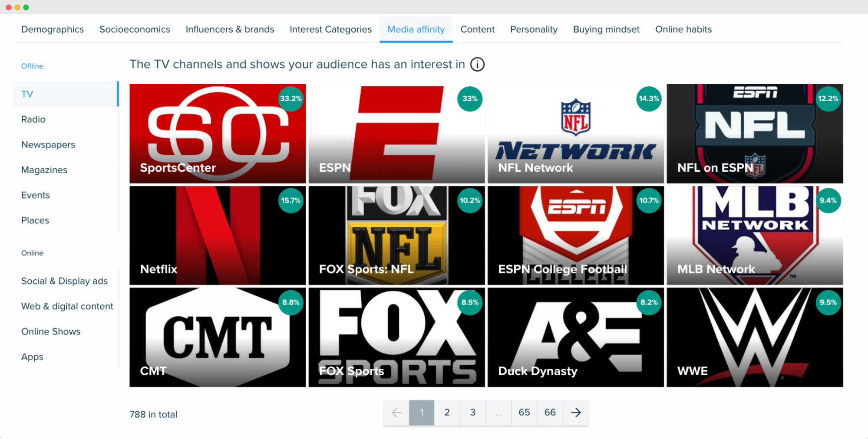Screen dimensions: 868x439
Task: Click the 10.2% badge on FOX Sports: NFL
Action: 470,200
